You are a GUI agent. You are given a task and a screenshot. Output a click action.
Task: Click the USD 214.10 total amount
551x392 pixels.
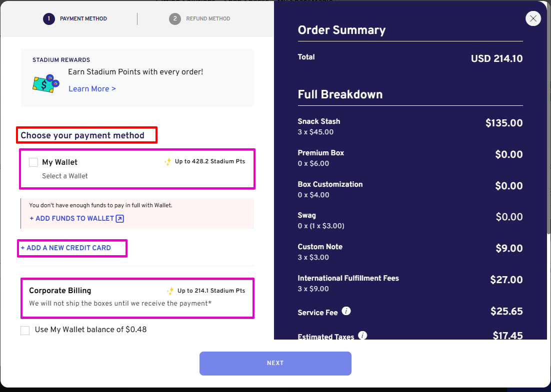496,59
